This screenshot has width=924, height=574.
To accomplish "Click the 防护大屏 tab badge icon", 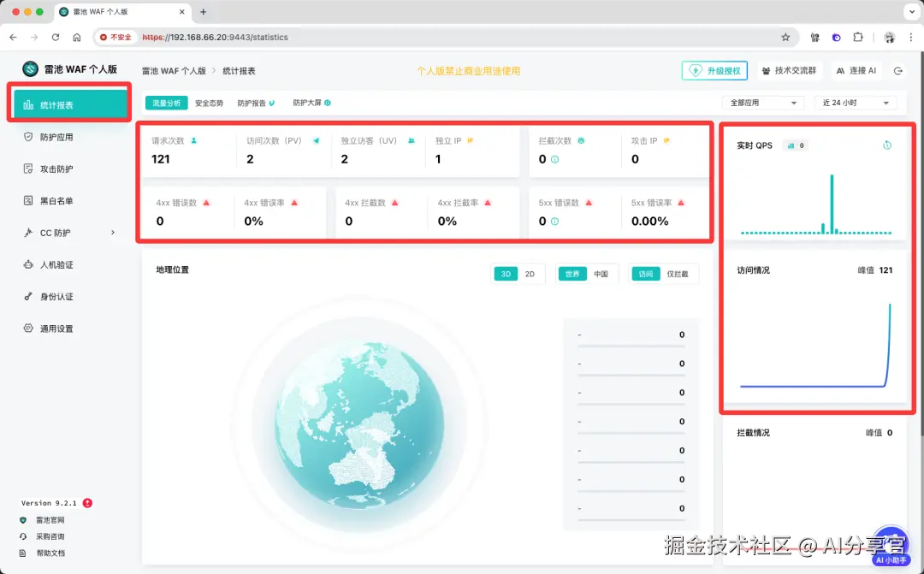I will (x=328, y=103).
